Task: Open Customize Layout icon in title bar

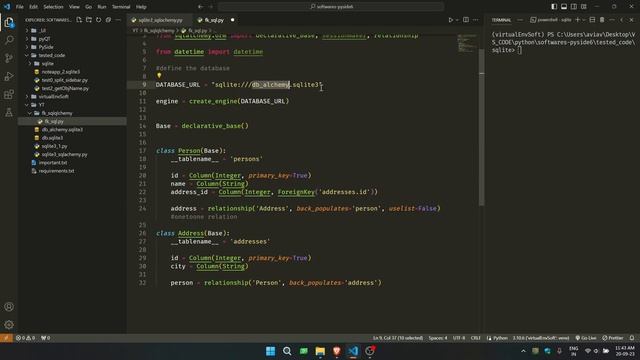Action: point(584,7)
